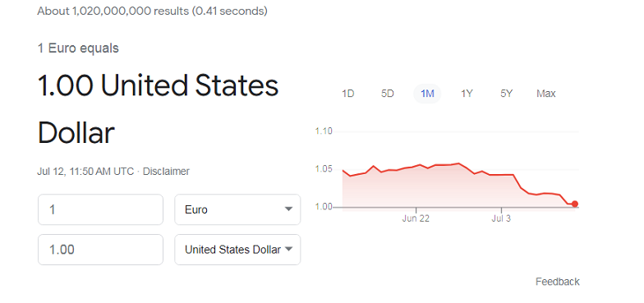The width and height of the screenshot is (644, 303).
Task: Show the 5Y chart range
Action: [x=506, y=94]
